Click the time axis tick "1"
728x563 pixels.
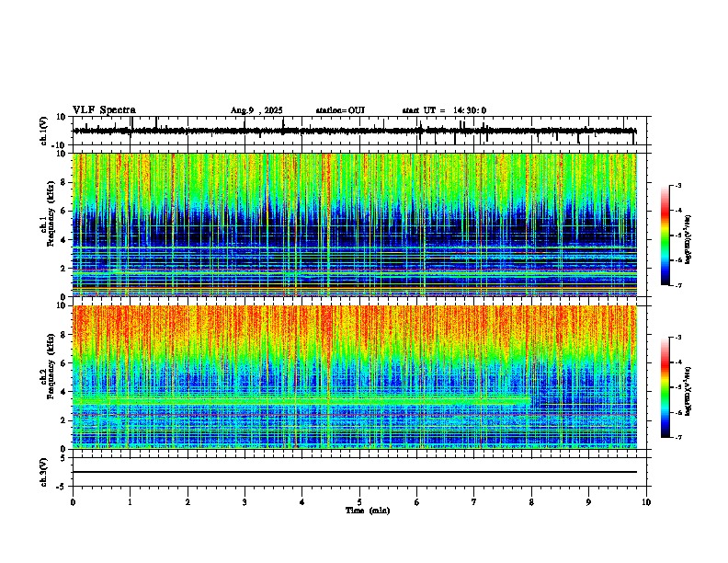(x=130, y=502)
